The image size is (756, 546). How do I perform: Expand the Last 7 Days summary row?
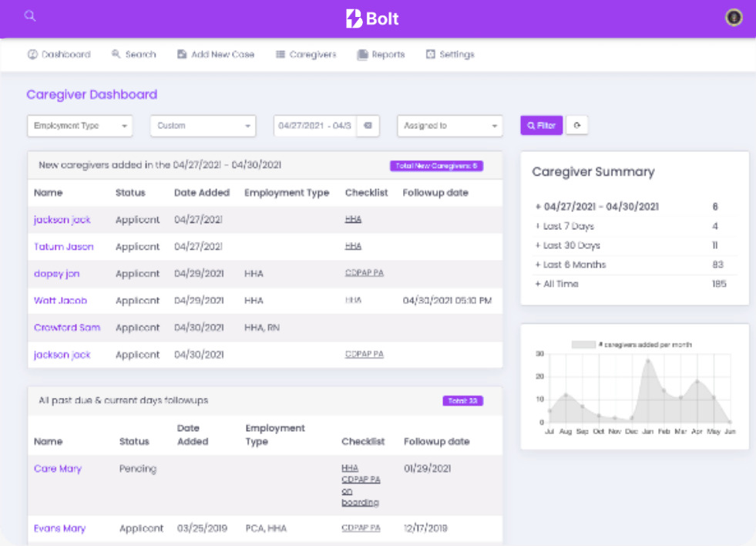(568, 226)
